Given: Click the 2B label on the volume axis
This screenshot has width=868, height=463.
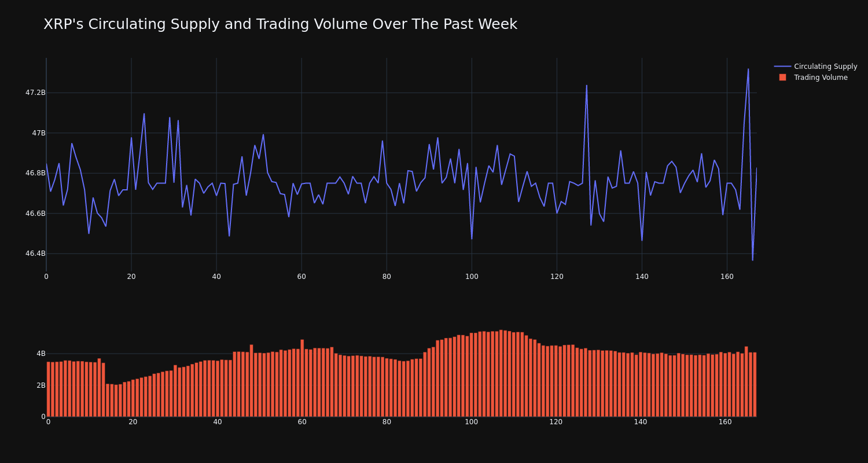Looking at the screenshot, I should [41, 385].
